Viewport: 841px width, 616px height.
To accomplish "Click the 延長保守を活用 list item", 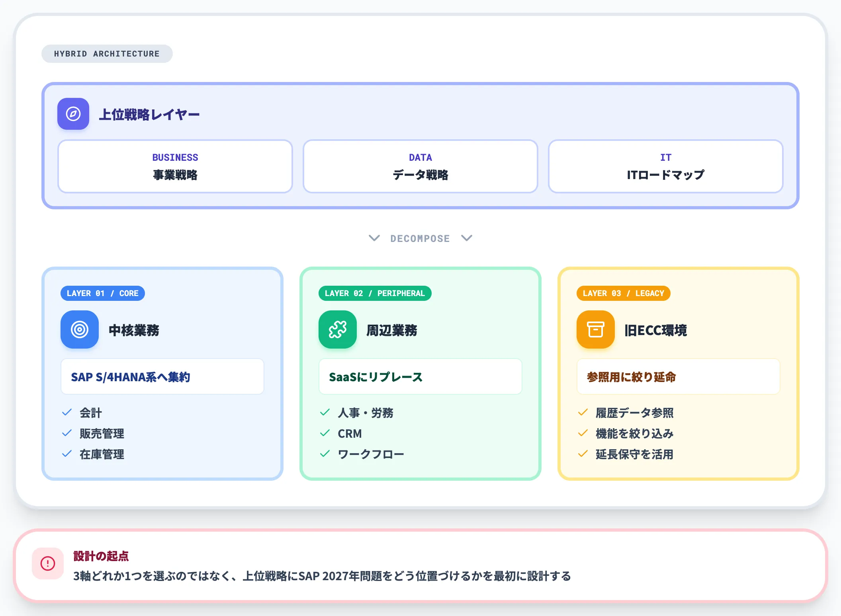I will click(x=635, y=454).
